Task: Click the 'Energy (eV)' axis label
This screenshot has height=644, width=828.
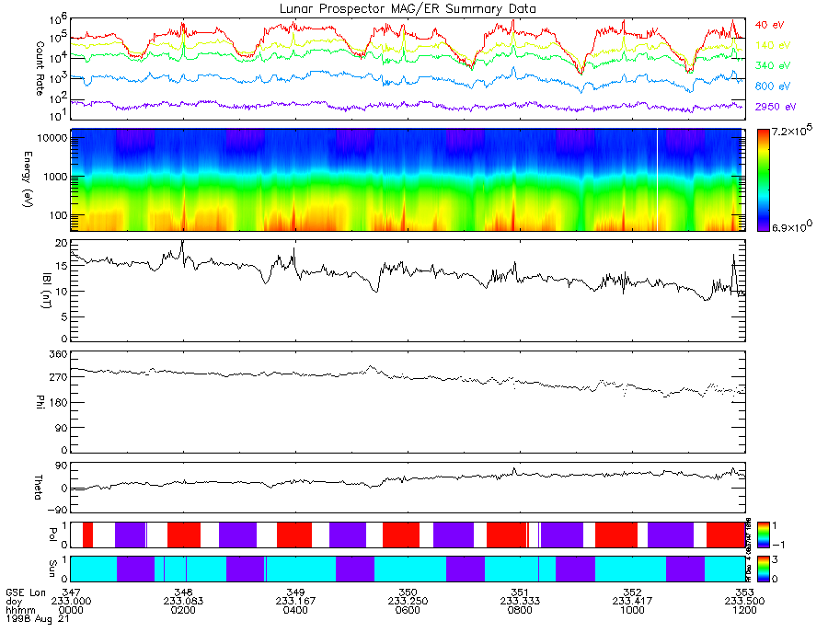Action: 28,179
